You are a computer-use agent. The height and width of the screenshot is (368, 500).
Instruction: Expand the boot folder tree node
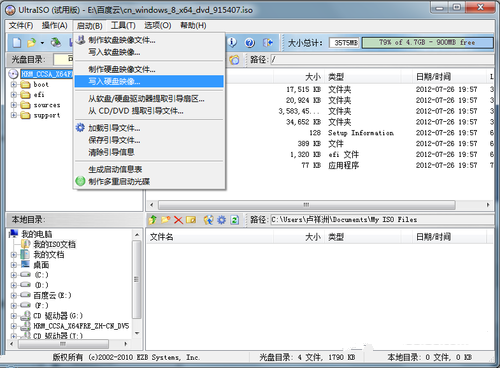tap(14, 85)
